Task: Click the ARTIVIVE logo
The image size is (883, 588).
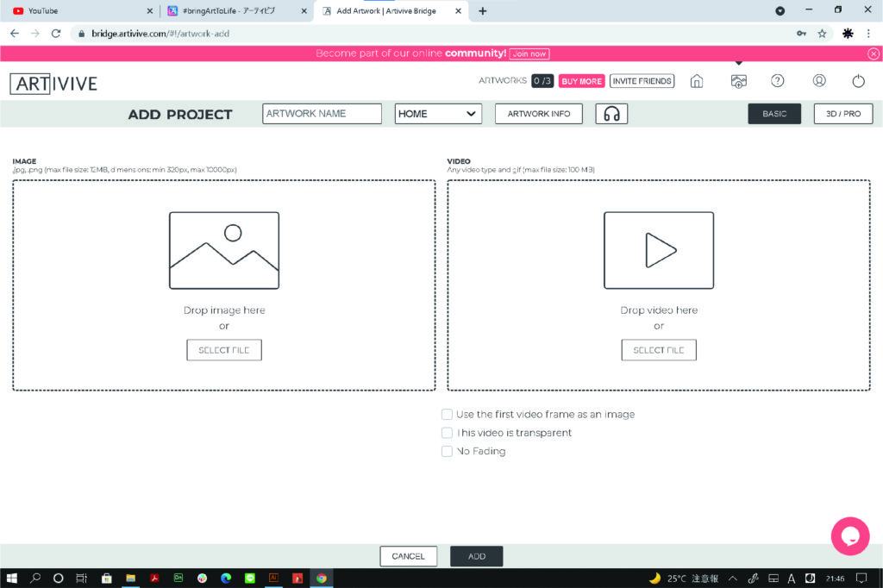Action: tap(53, 84)
